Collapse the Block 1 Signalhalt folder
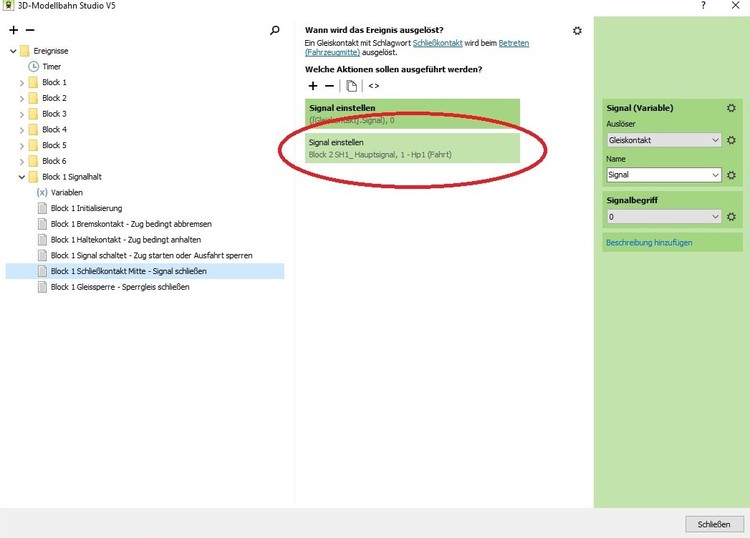Image resolution: width=750 pixels, height=538 pixels. (x=22, y=177)
